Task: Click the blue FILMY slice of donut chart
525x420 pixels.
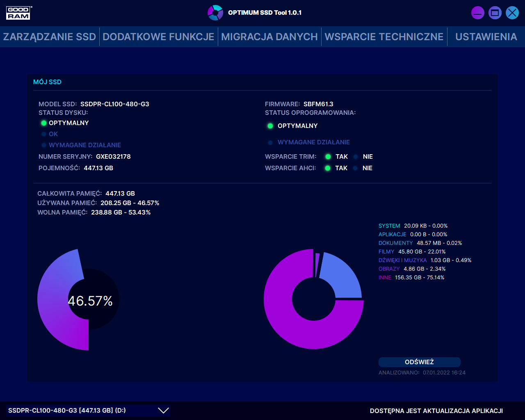Action: [x=342, y=277]
